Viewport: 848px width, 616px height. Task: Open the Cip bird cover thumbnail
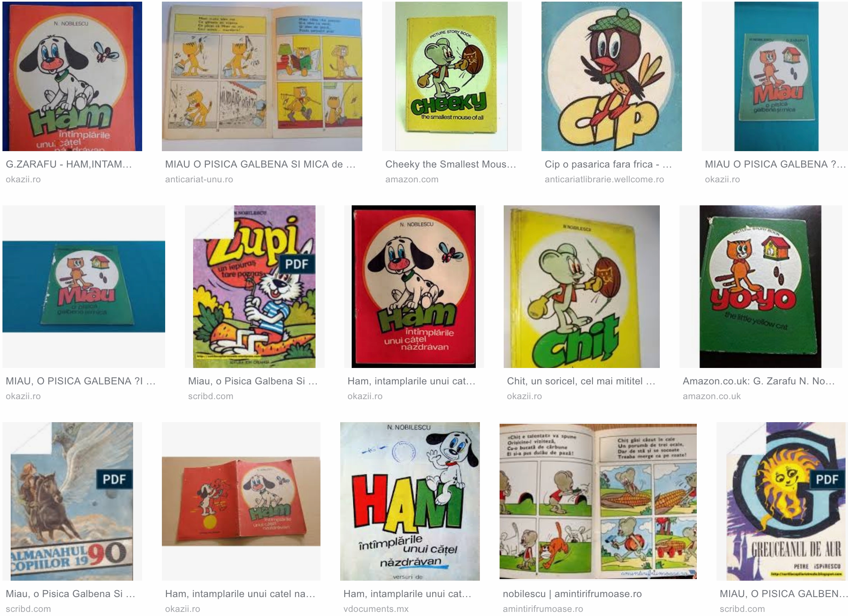click(612, 76)
